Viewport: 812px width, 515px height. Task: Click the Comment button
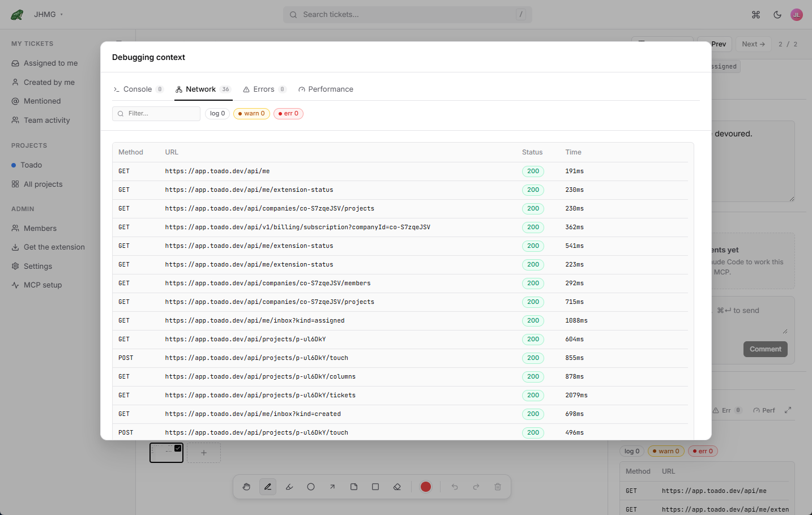pyautogui.click(x=766, y=349)
